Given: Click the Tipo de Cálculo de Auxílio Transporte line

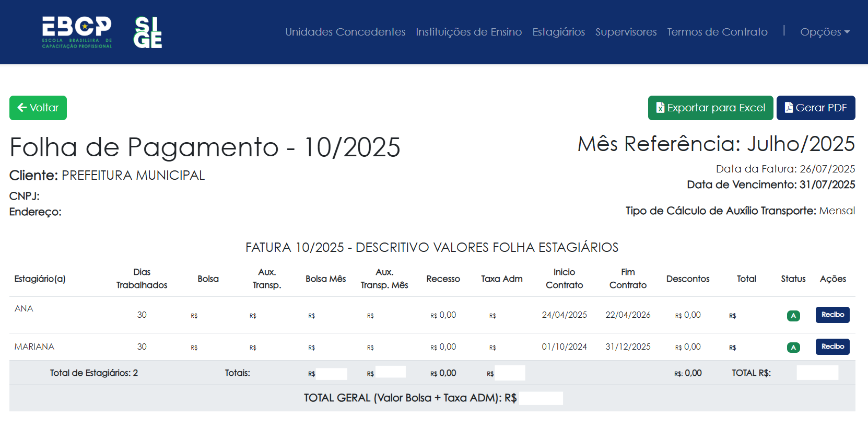Looking at the screenshot, I should coord(740,211).
